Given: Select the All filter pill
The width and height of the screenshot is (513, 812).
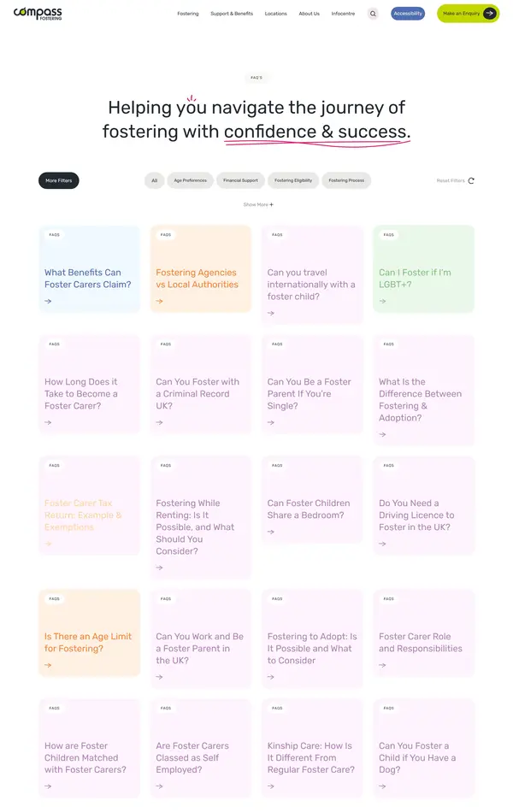Looking at the screenshot, I should pos(155,180).
